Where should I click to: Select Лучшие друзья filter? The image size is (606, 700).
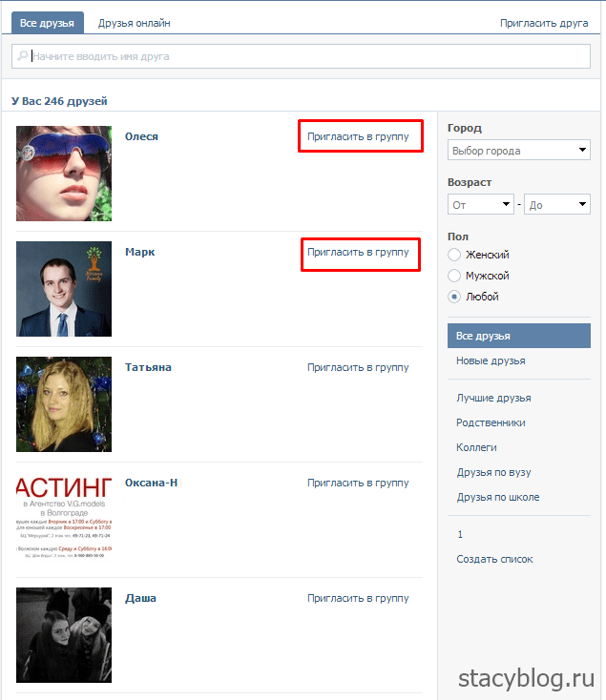493,398
